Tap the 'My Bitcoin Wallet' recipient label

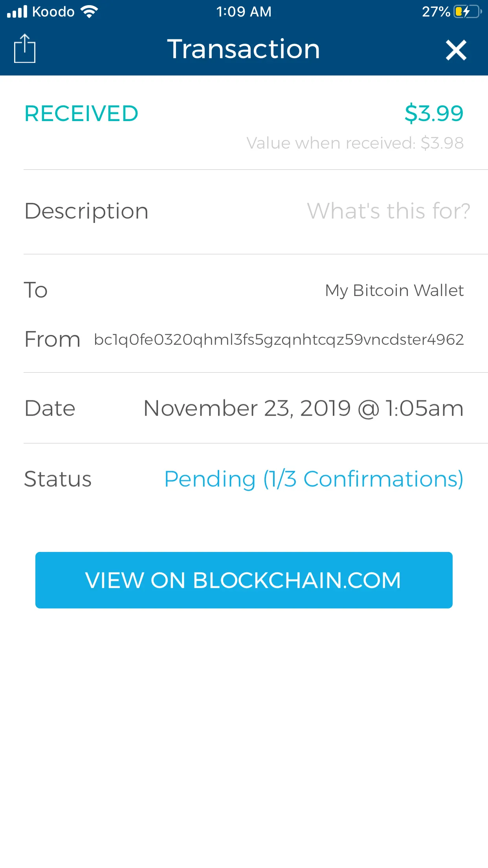click(x=394, y=291)
